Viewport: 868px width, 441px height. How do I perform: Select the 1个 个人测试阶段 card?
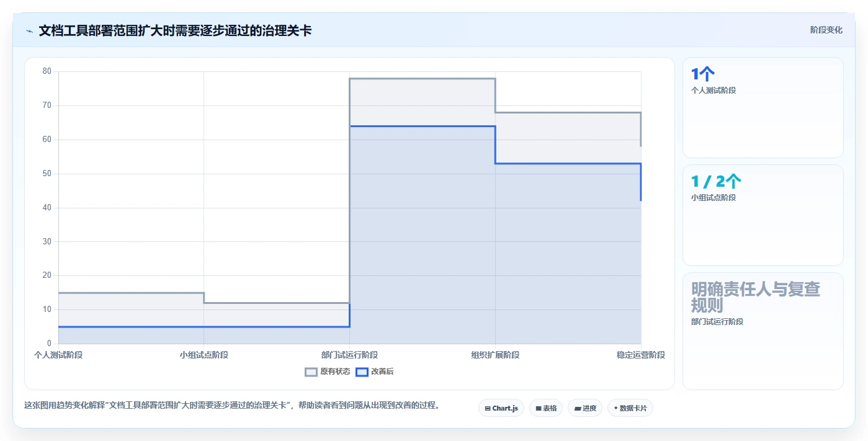pos(763,108)
